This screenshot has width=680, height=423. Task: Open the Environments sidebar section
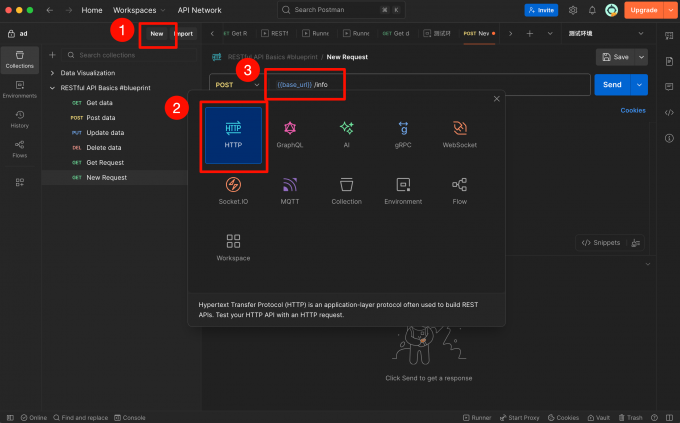tap(20, 90)
